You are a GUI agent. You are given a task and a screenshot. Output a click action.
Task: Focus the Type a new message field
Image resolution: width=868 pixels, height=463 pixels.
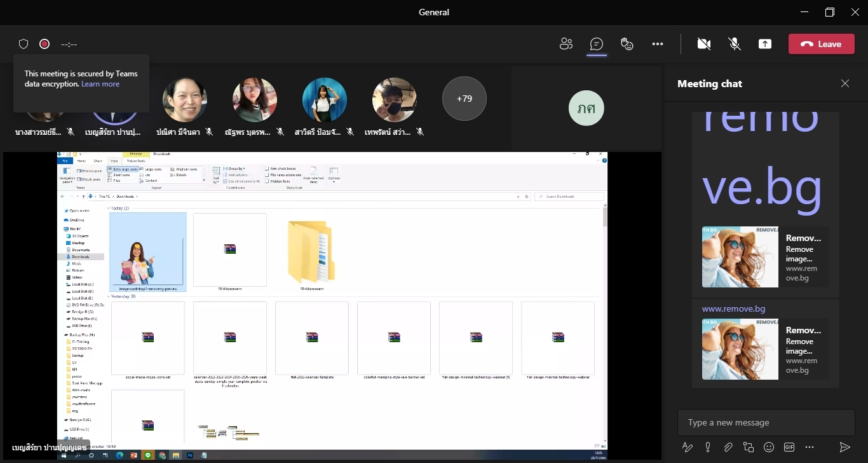coord(766,422)
